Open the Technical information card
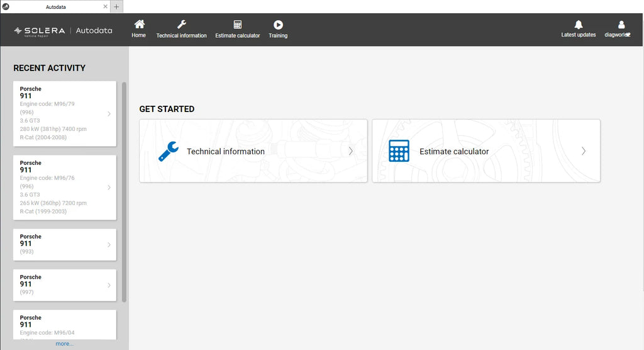The image size is (644, 350). pos(253,151)
